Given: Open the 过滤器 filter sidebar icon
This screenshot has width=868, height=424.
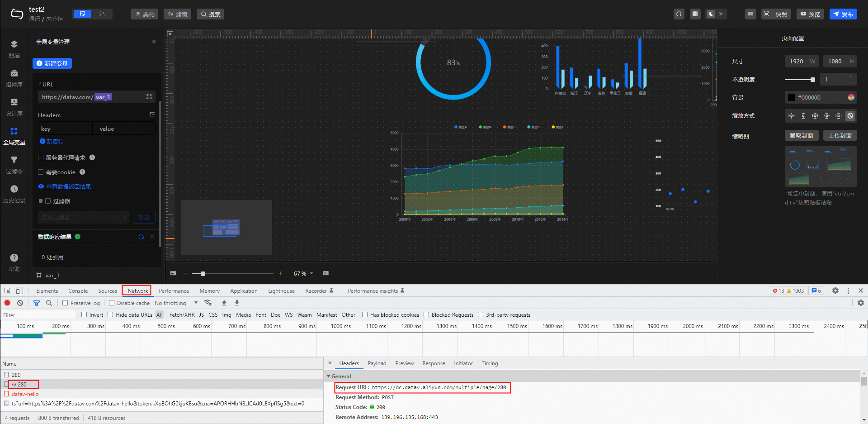Looking at the screenshot, I should pos(14,161).
